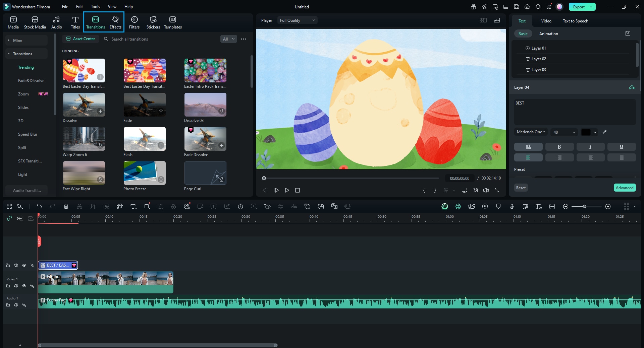Split clip with the scissors icon
The image size is (644, 348).
tap(79, 206)
